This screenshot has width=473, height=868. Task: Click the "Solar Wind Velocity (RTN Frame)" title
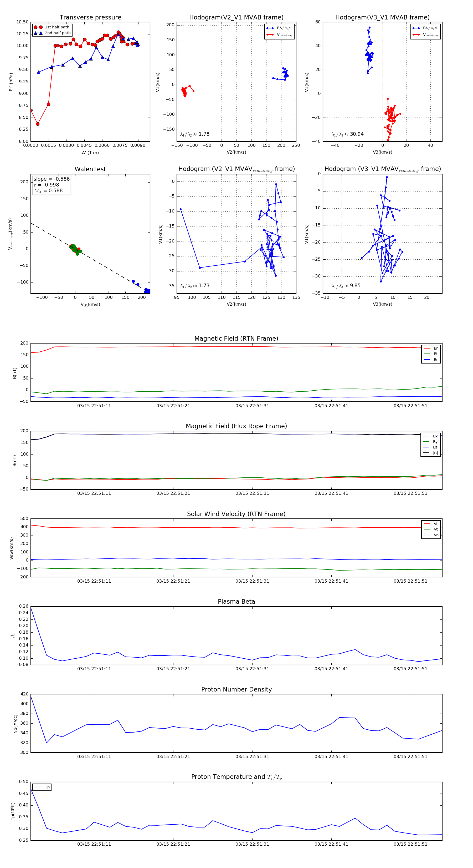[236, 514]
